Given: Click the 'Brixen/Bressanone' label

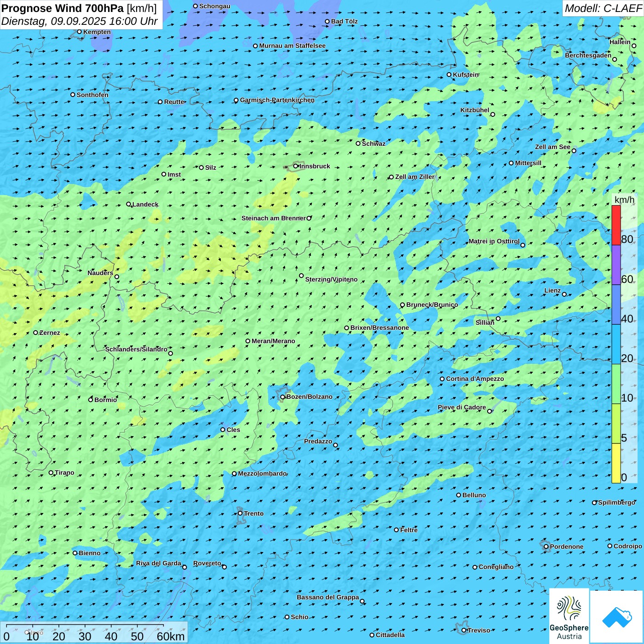Looking at the screenshot, I should tap(379, 328).
